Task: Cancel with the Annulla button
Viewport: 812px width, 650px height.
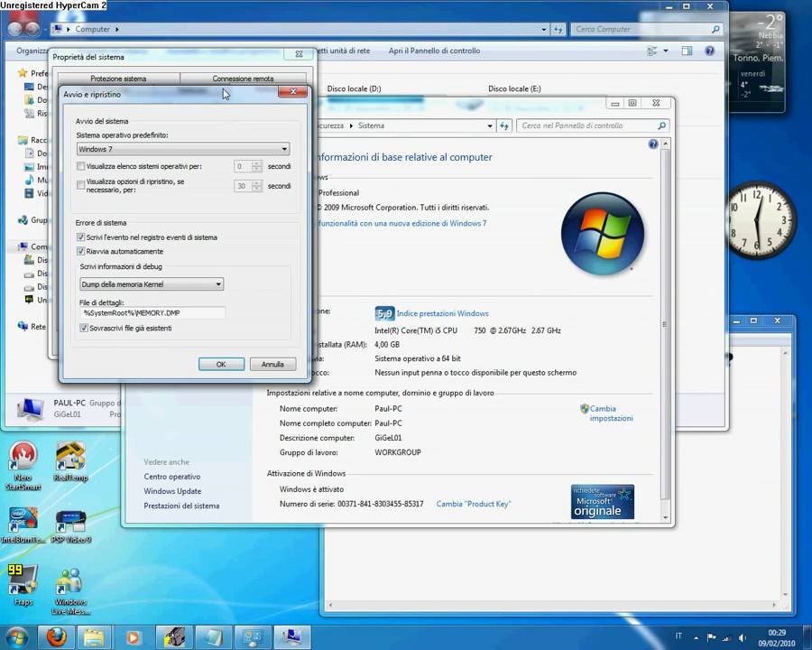Action: [272, 365]
